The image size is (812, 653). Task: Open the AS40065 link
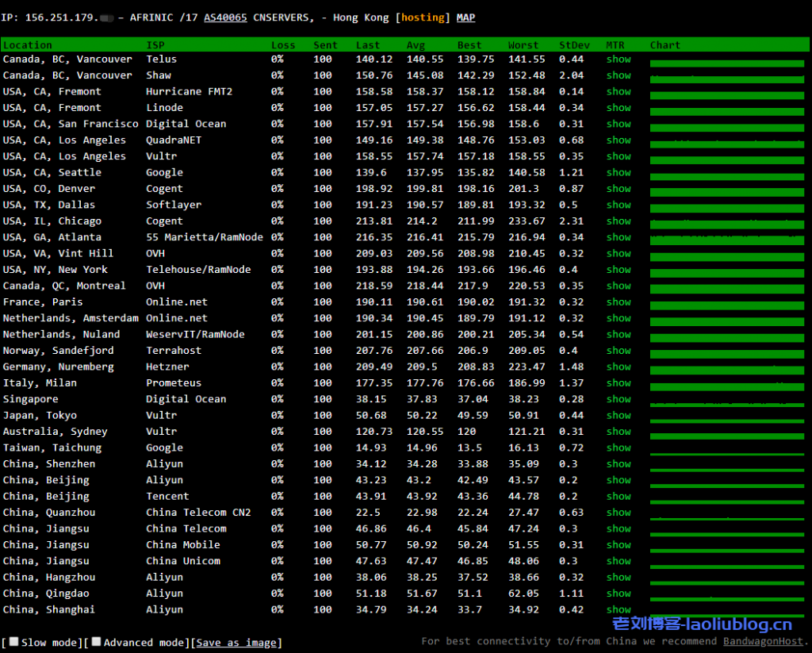coord(225,17)
